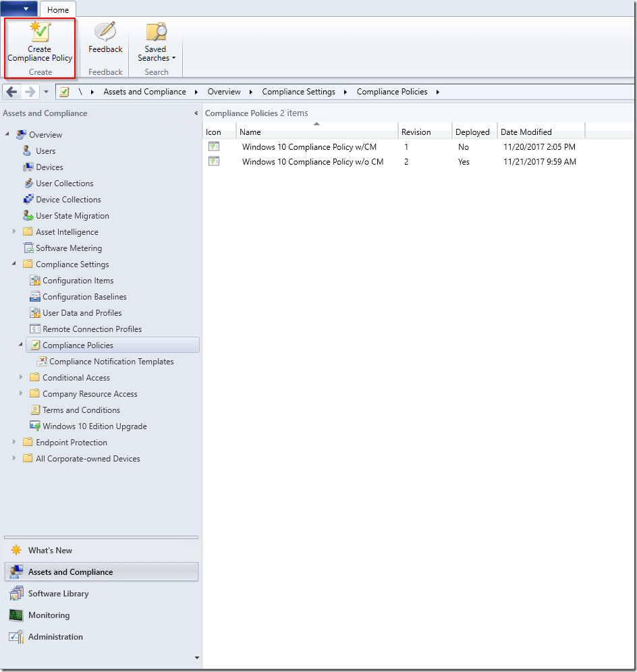Select Configuration Baselines in the tree
This screenshot has width=637, height=672.
(x=84, y=297)
